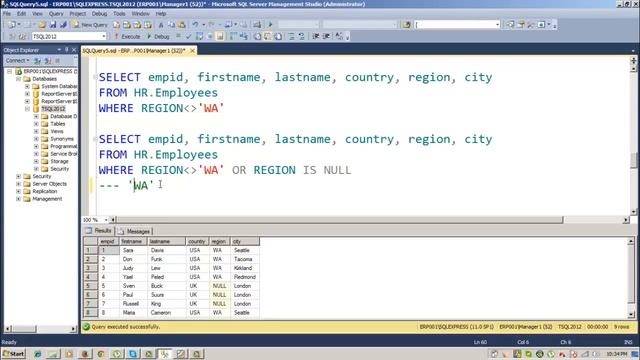Click the Cancel Executing Query icon
This screenshot has width=640, height=360.
coord(178,36)
